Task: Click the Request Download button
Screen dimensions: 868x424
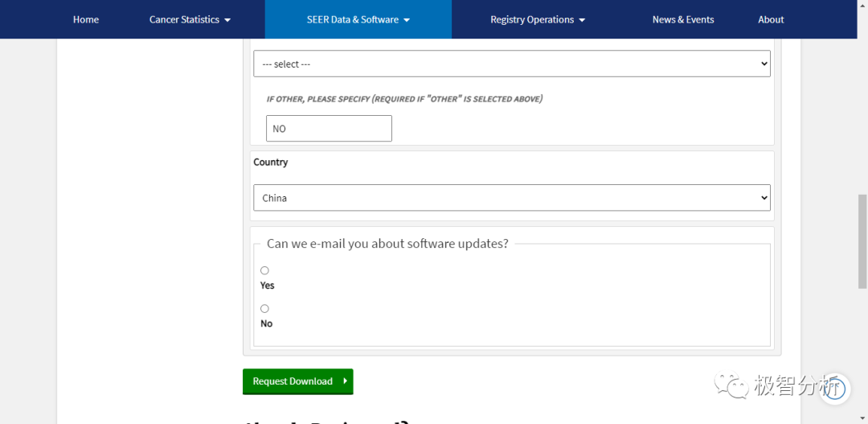Action: [x=298, y=381]
